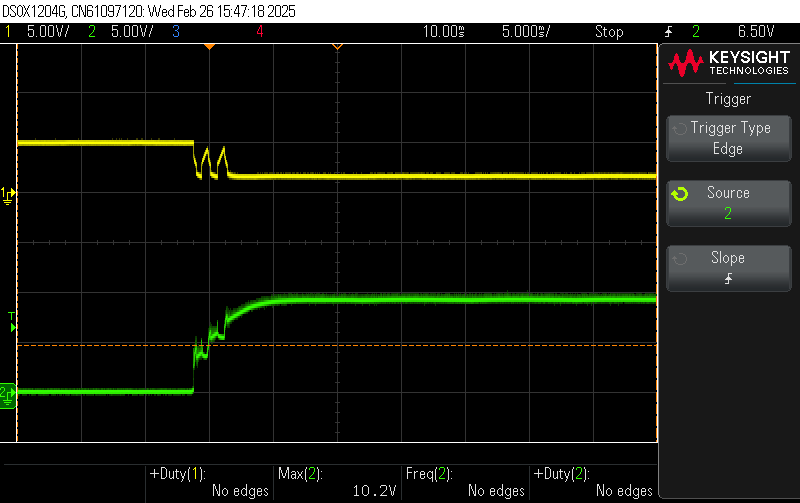Click the 6.50V trigger level readout
Image resolution: width=800 pixels, height=503 pixels.
756,32
